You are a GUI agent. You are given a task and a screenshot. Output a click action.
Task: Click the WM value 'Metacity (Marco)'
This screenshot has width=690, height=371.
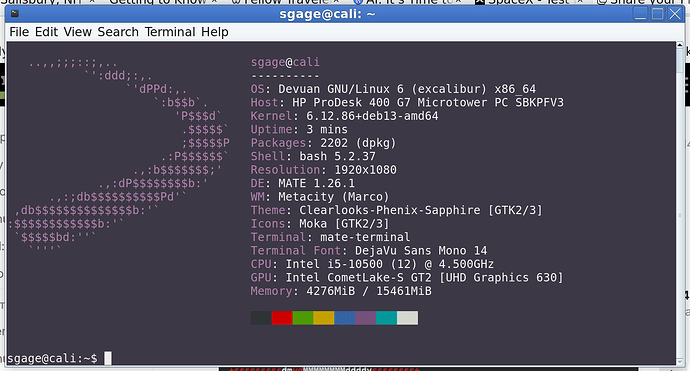tap(334, 197)
